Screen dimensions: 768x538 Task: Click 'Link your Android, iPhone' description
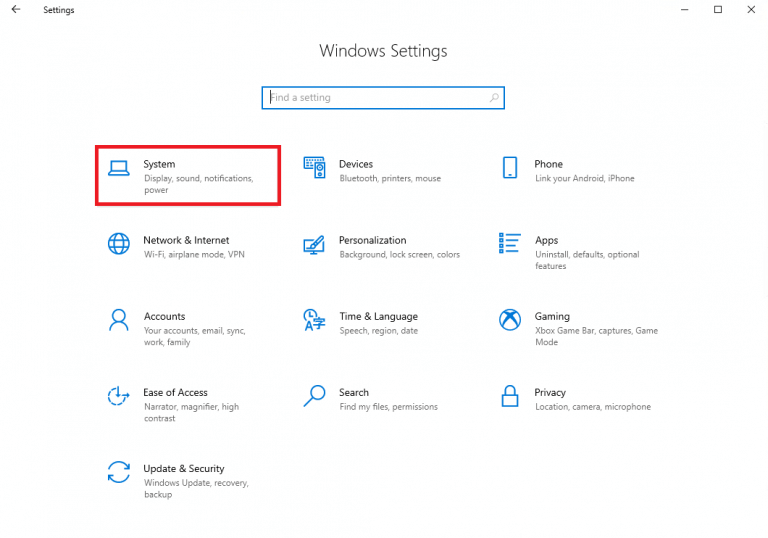(585, 178)
